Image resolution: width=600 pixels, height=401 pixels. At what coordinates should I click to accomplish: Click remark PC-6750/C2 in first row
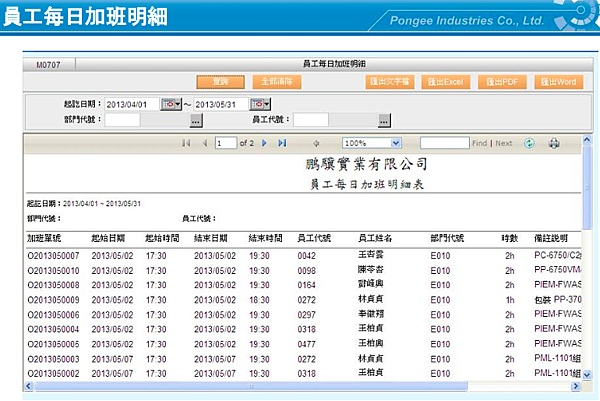point(558,255)
